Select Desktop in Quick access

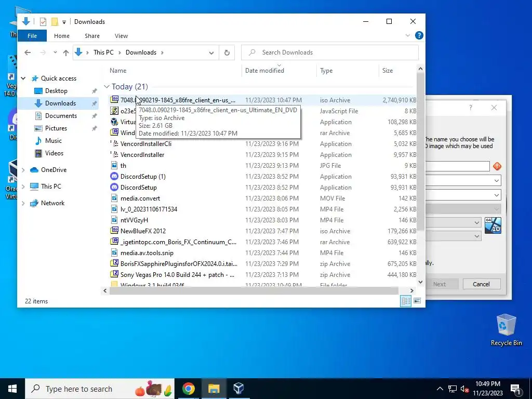(56, 91)
